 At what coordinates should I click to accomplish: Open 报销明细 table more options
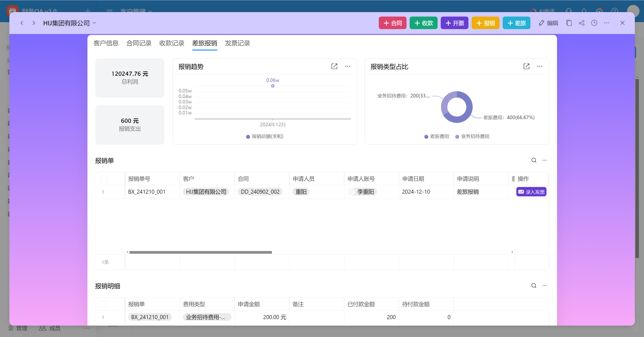[544, 286]
